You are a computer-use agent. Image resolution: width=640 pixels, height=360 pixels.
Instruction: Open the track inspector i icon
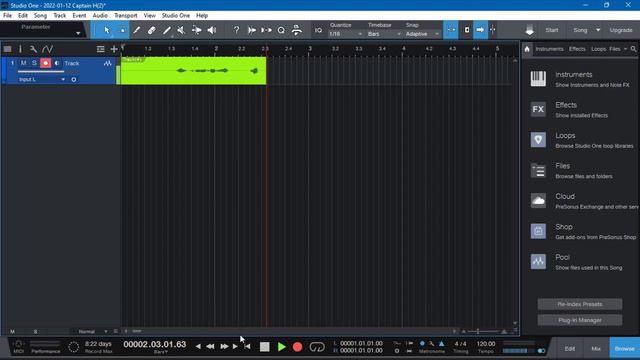[x=20, y=49]
